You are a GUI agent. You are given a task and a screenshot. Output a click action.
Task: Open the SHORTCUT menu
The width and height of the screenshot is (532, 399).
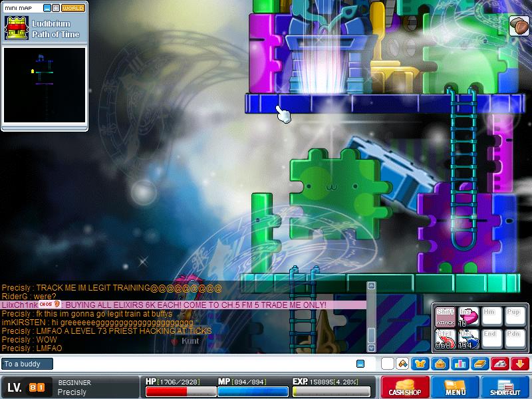point(505,387)
